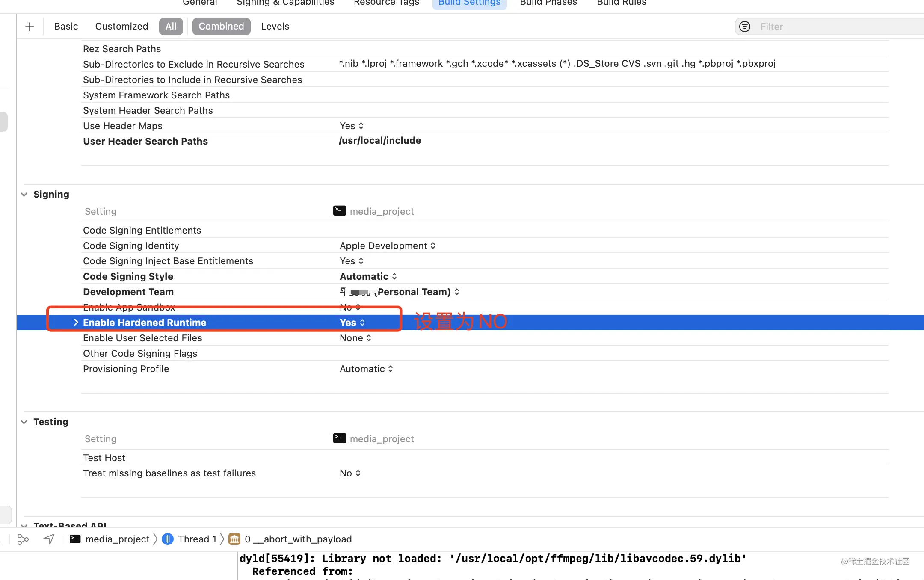Click the debug memory graph icon
This screenshot has width=924, height=580.
[23, 539]
